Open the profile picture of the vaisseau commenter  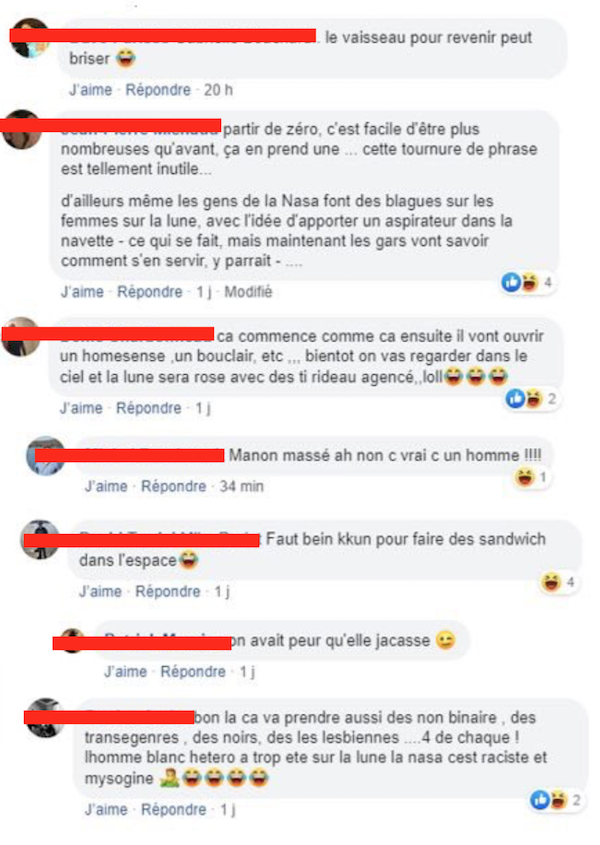30,38
